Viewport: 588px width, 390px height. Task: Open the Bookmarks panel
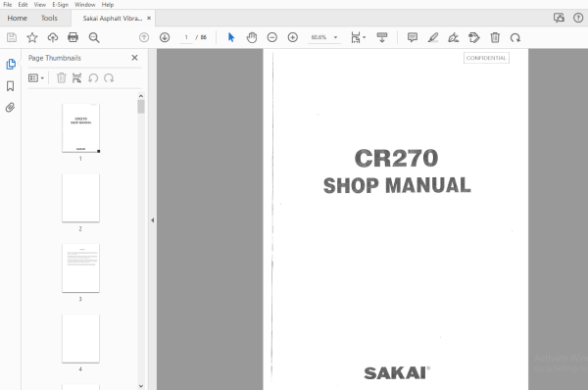click(10, 86)
